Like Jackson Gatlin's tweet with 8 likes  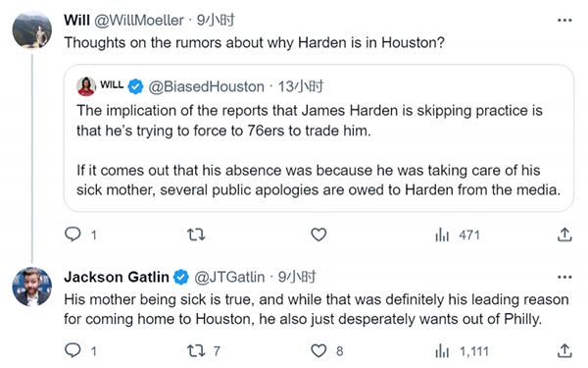(326, 350)
